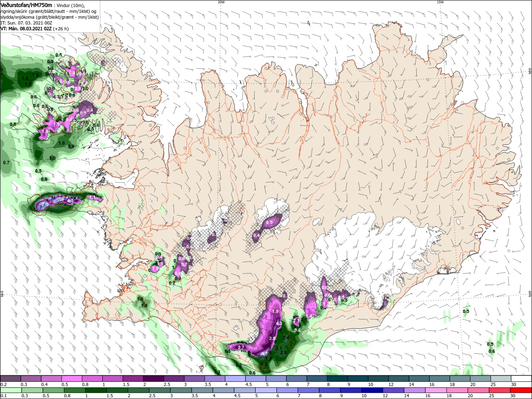Image resolution: width=532 pixels, height=399 pixels.
Task: Pick light gray swatch between 25 and 30, upper row
Action: pos(500,379)
